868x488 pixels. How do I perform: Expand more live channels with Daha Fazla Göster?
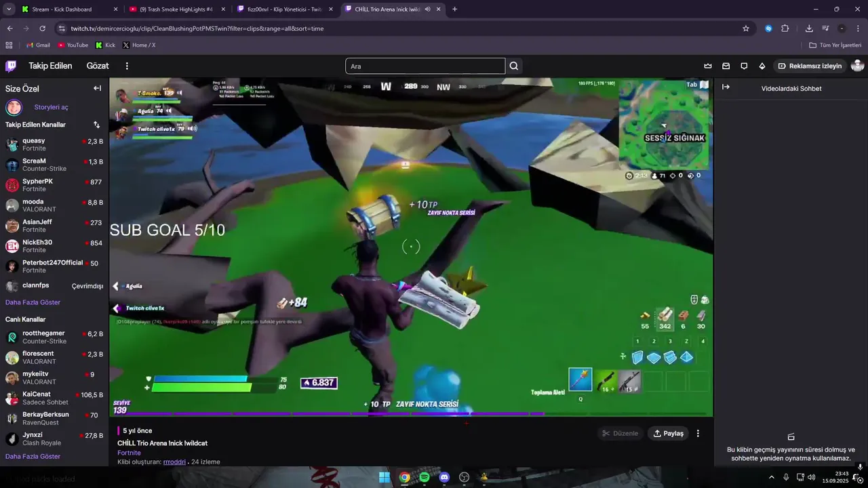33,456
